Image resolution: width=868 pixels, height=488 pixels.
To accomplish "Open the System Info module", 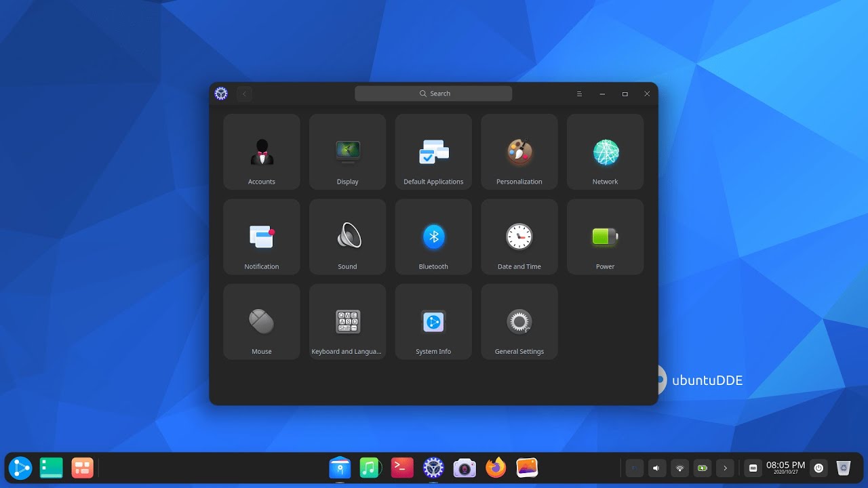I will (433, 321).
